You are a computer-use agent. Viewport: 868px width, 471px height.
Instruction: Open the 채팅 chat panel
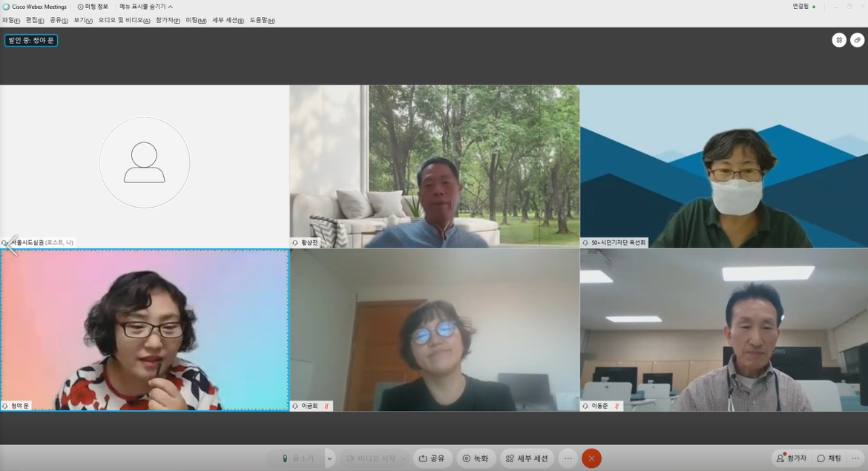[829, 458]
